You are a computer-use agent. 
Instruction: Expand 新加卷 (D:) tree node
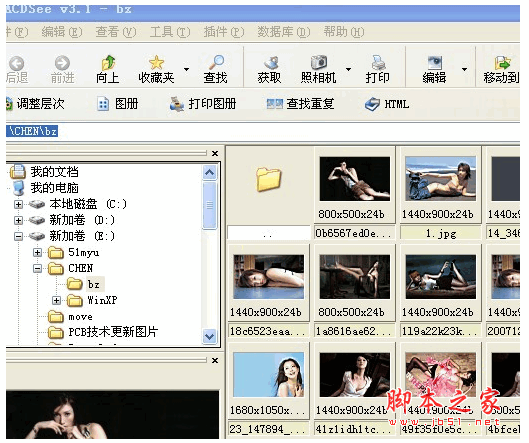(19, 220)
